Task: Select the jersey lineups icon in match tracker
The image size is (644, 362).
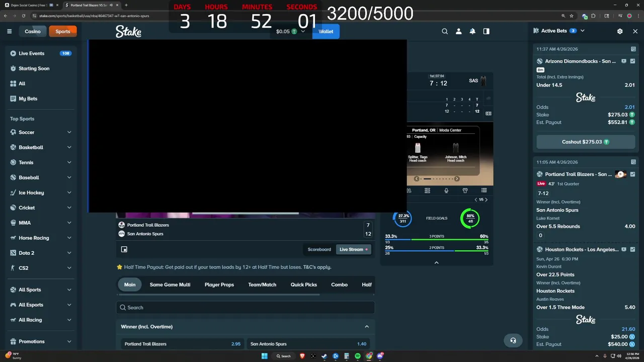Action: pyautogui.click(x=465, y=191)
